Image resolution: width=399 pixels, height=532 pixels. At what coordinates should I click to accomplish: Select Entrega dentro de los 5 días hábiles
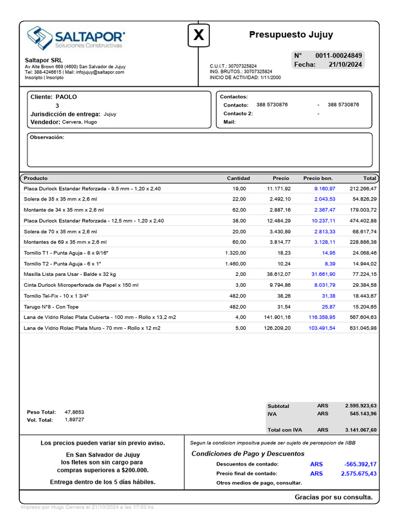point(103,482)
